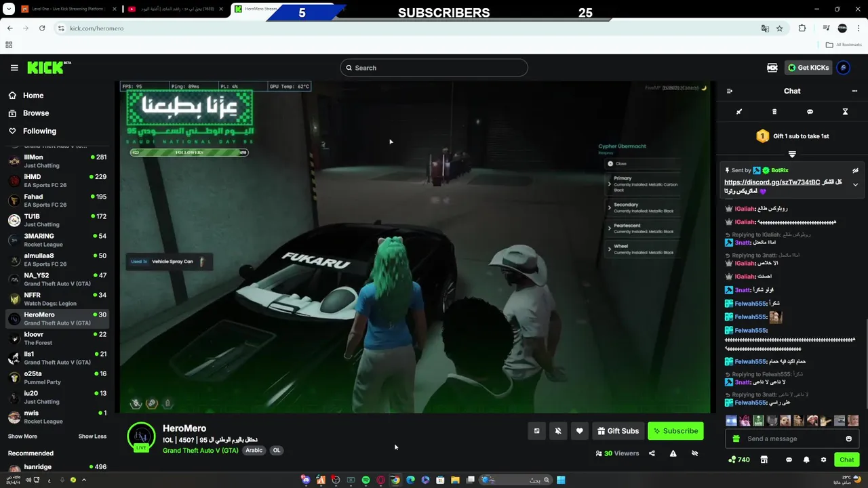Subscribe to HeroMero
This screenshot has width=868, height=488.
tap(675, 430)
